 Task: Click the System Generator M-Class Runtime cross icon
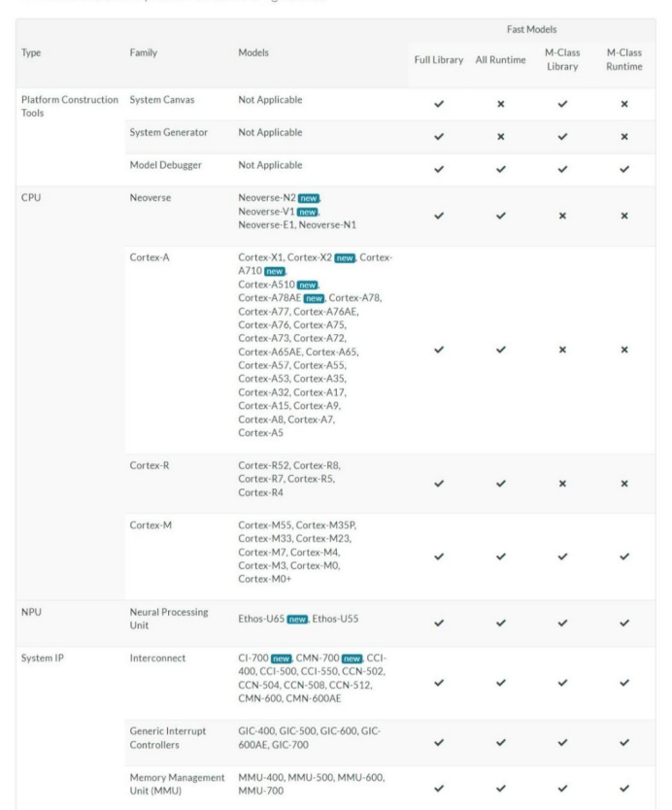point(627,136)
